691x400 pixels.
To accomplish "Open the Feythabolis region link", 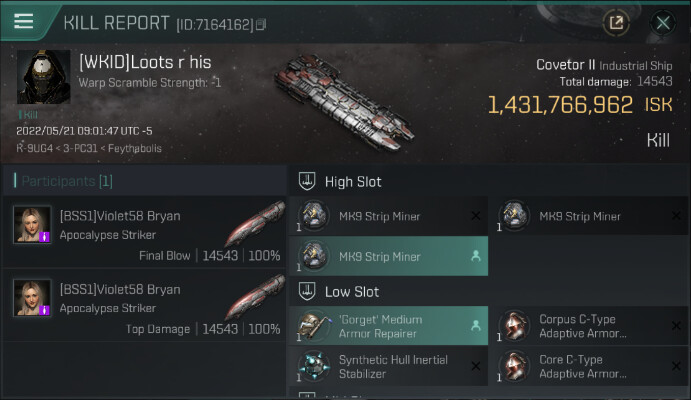I will pyautogui.click(x=130, y=149).
